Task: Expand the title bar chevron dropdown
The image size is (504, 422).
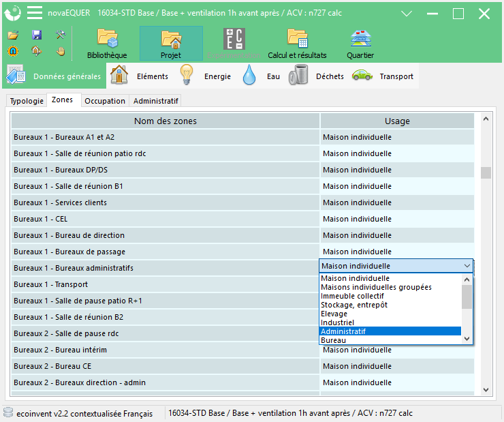Action: tap(407, 14)
